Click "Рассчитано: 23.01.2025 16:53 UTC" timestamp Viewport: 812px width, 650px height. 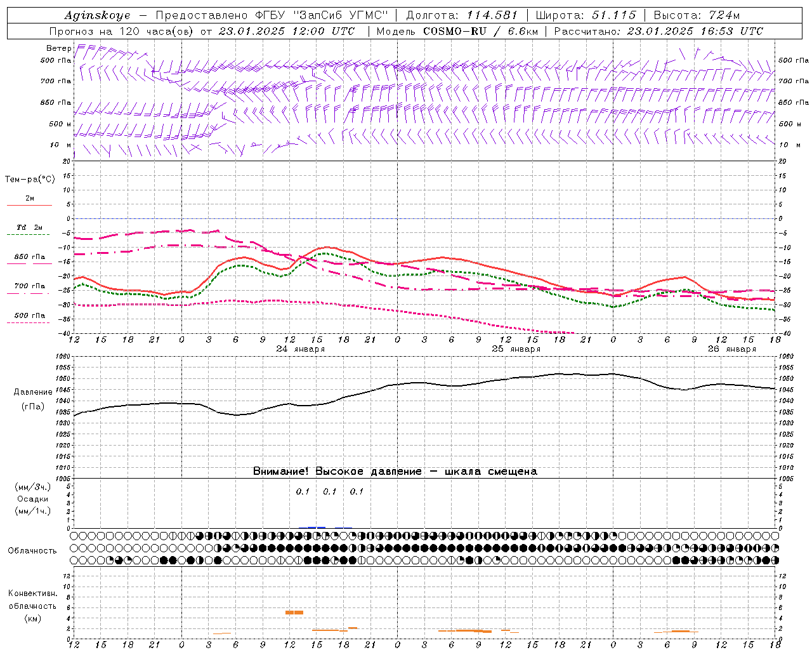click(658, 30)
